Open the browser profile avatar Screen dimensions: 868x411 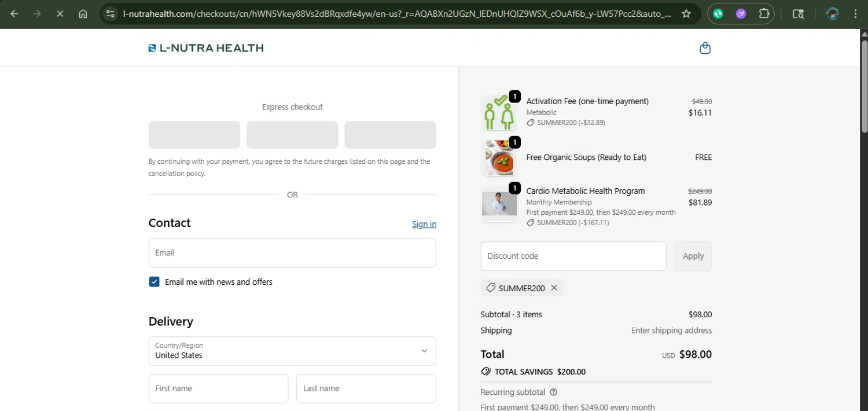coord(833,14)
